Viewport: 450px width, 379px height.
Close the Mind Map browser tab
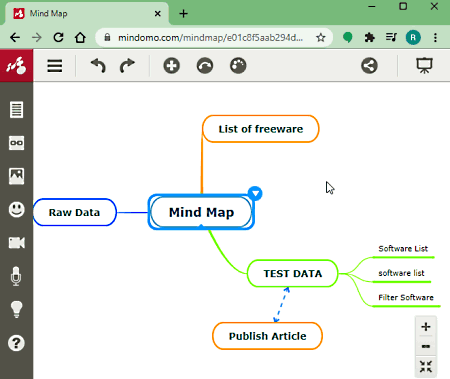(158, 14)
